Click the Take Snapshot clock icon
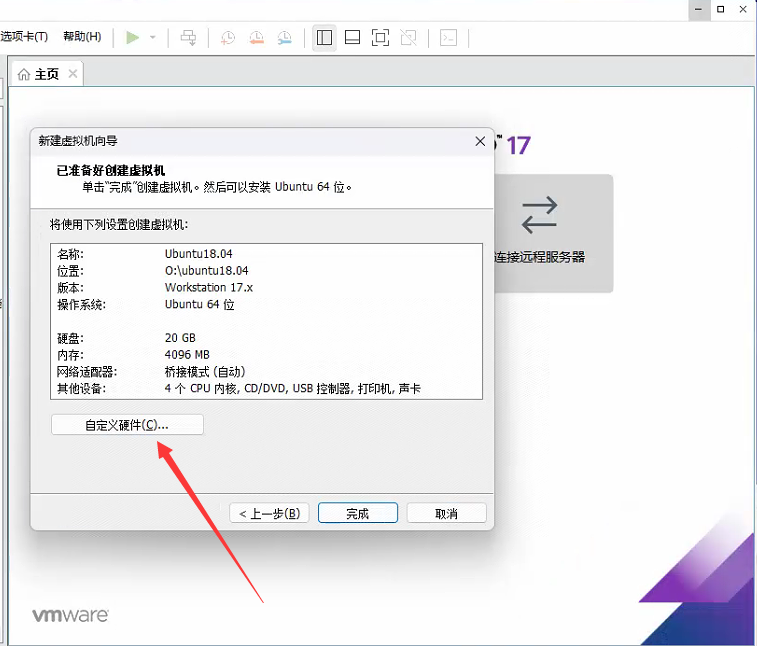This screenshot has height=646, width=757. pyautogui.click(x=227, y=37)
